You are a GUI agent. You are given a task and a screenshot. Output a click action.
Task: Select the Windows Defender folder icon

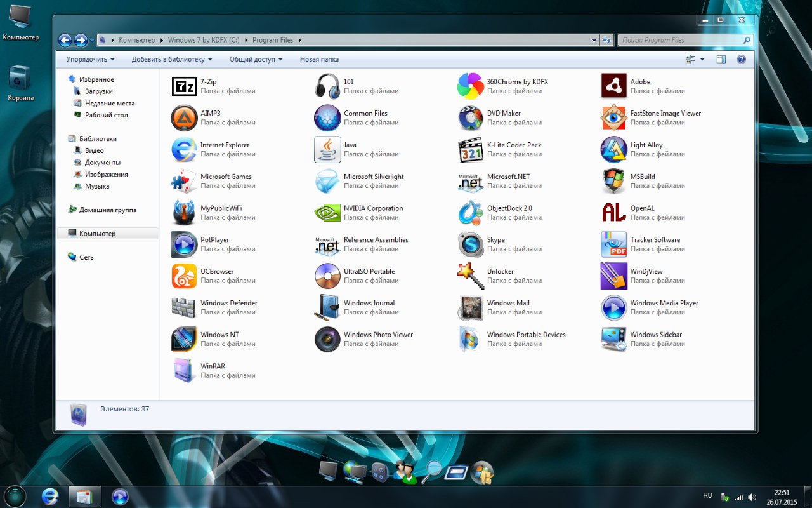coord(184,308)
